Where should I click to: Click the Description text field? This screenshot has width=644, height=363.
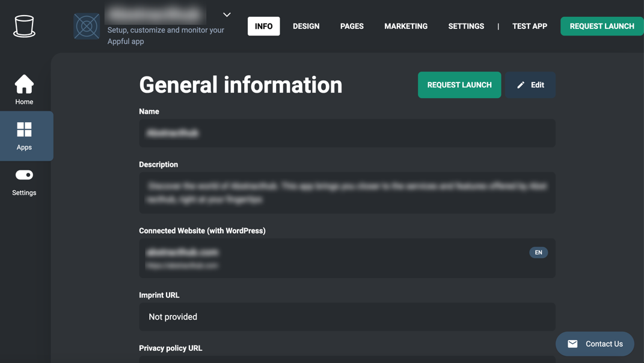tap(347, 193)
